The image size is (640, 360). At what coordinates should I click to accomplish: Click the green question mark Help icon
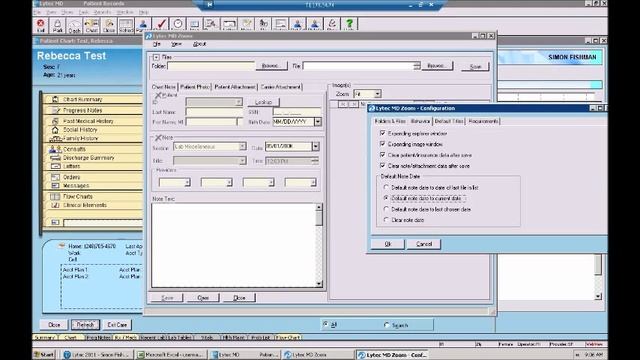click(x=349, y=24)
